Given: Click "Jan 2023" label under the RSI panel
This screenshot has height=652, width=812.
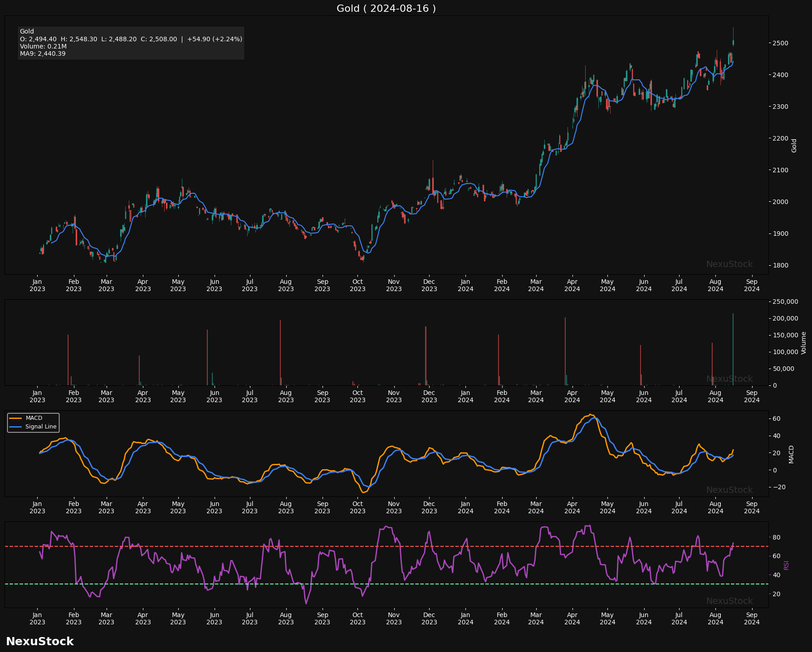Looking at the screenshot, I should 37,618.
